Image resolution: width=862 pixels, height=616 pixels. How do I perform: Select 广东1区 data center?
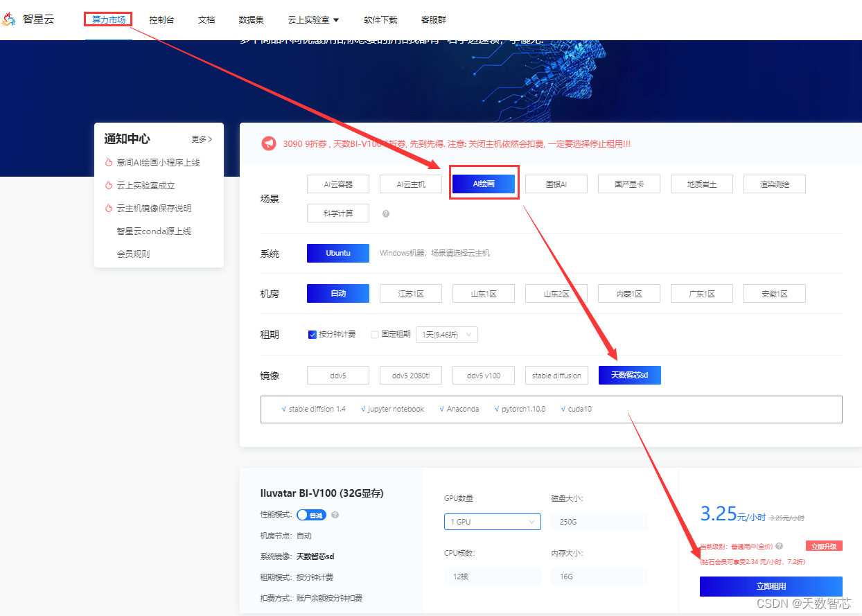coord(702,294)
